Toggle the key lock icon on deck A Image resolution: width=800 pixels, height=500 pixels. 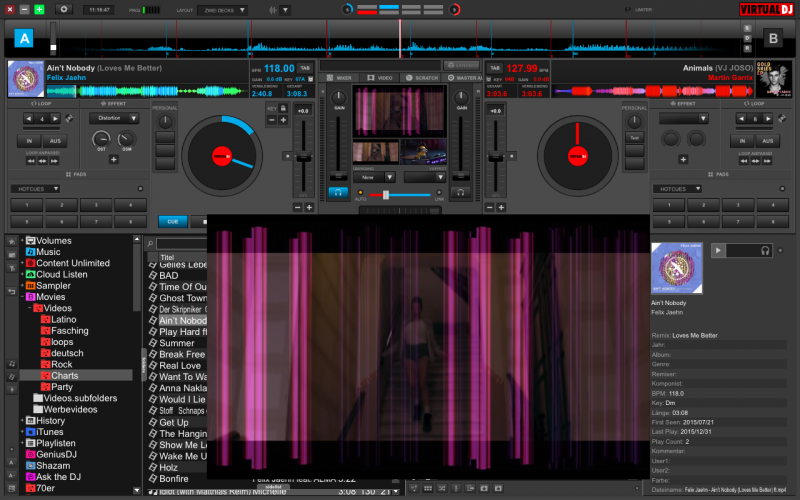[283, 108]
